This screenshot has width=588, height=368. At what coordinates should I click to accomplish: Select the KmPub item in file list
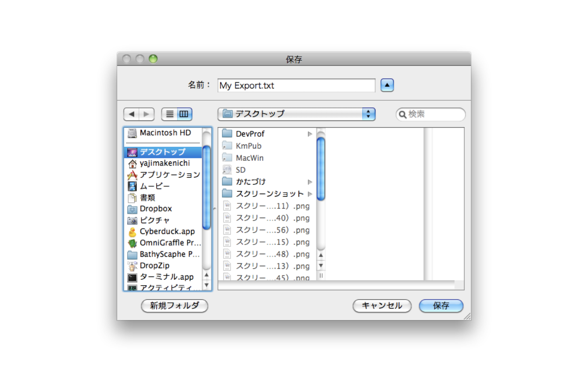[248, 146]
